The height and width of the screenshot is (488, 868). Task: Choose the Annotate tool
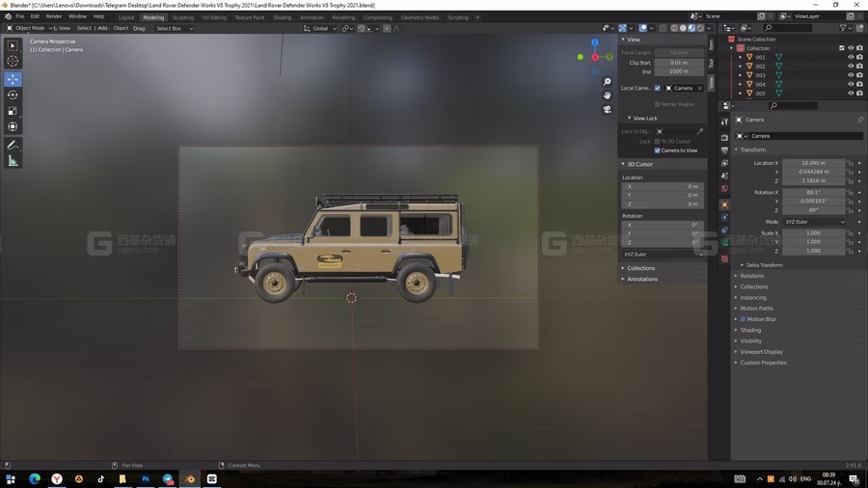13,146
